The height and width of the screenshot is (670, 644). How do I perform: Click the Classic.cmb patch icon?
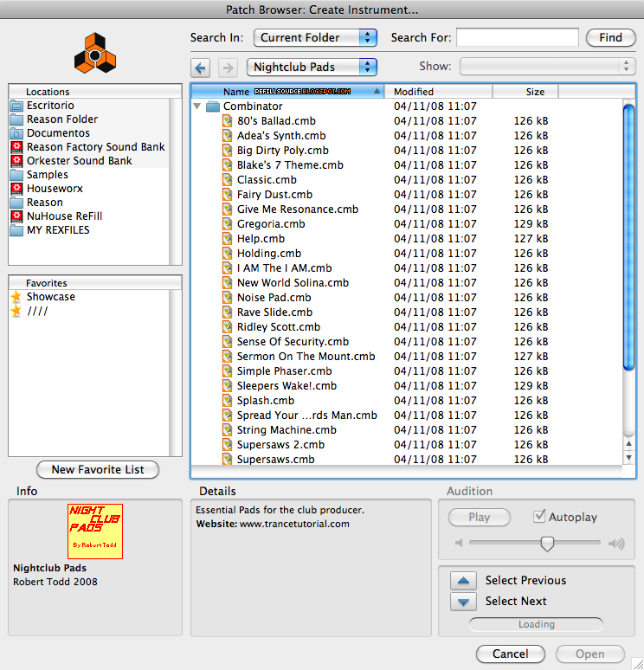[228, 180]
